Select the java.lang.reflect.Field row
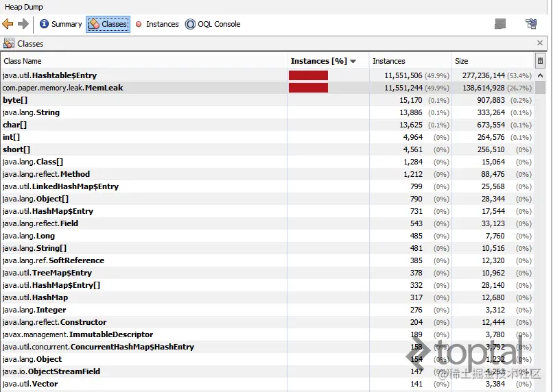Image resolution: width=553 pixels, height=392 pixels. (x=268, y=223)
